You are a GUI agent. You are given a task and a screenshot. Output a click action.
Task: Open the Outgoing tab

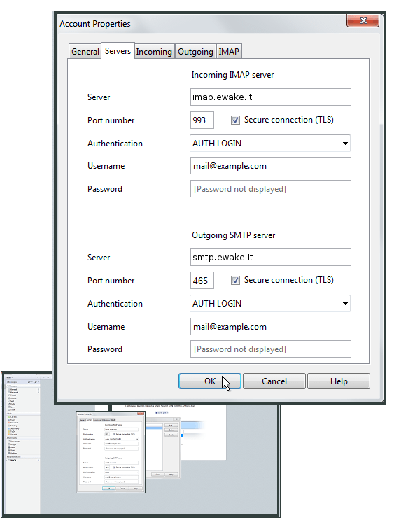195,52
